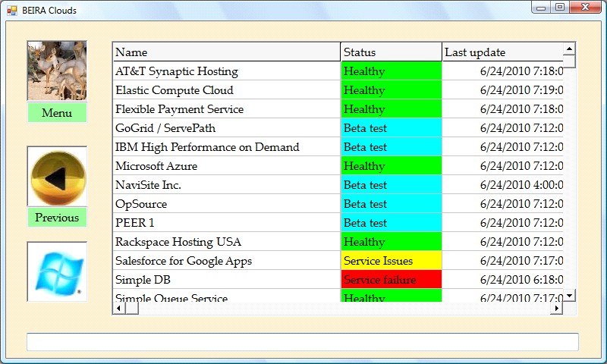Click the BEIRA Clouds title bar app icon

pyautogui.click(x=12, y=10)
